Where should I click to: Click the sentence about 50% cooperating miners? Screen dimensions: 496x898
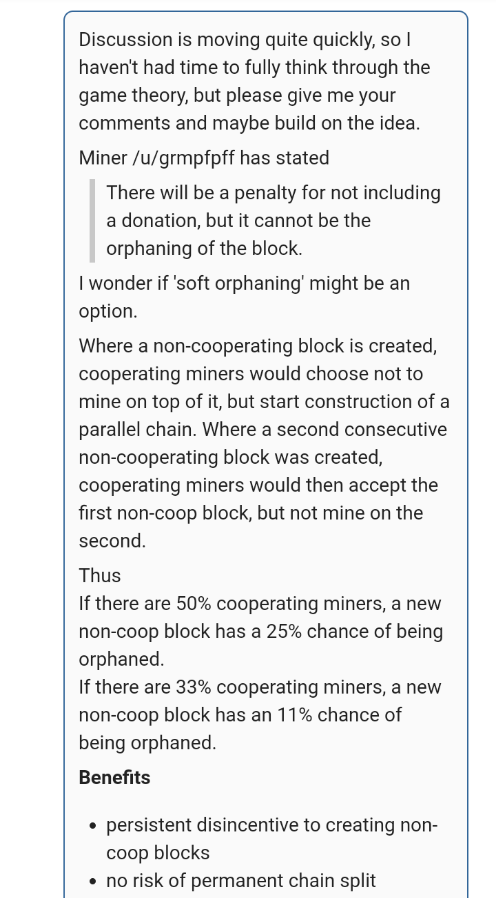(261, 631)
